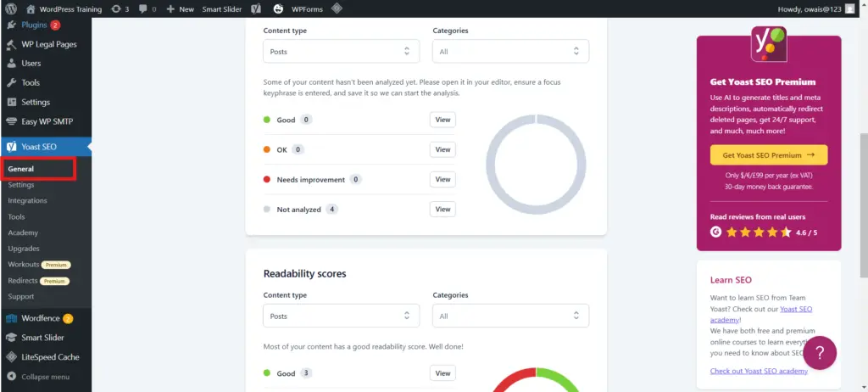868x392 pixels.
Task: Click the 4.6 / 5 star rating
Action: coord(771,232)
